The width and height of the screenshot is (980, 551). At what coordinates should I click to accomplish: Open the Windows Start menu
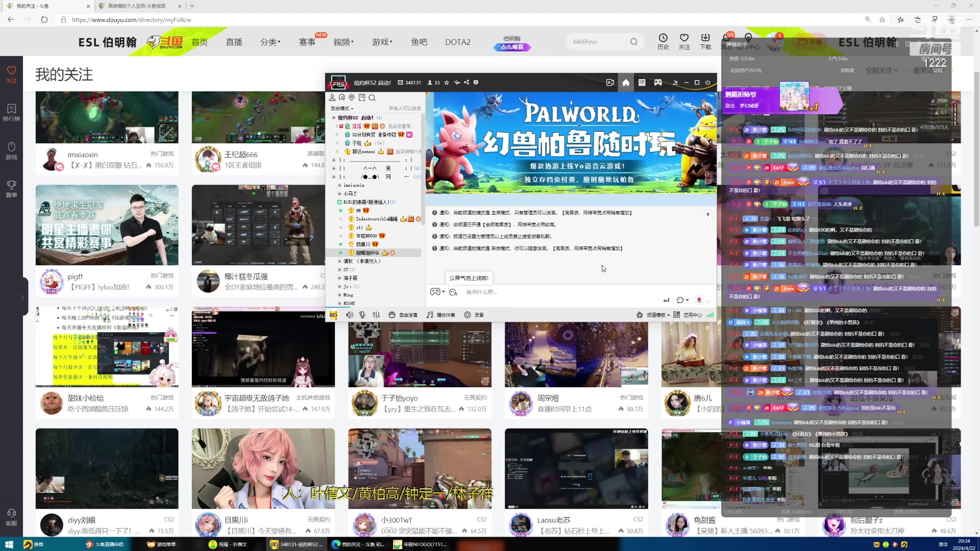pyautogui.click(x=9, y=544)
